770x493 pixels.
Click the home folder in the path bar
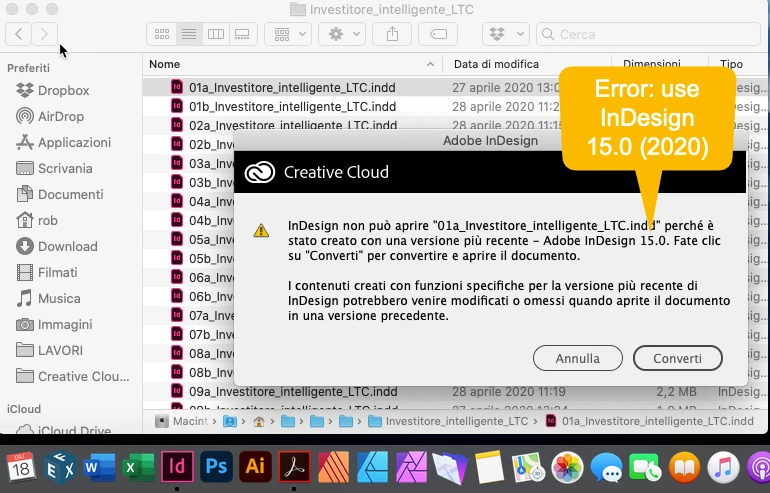259,421
